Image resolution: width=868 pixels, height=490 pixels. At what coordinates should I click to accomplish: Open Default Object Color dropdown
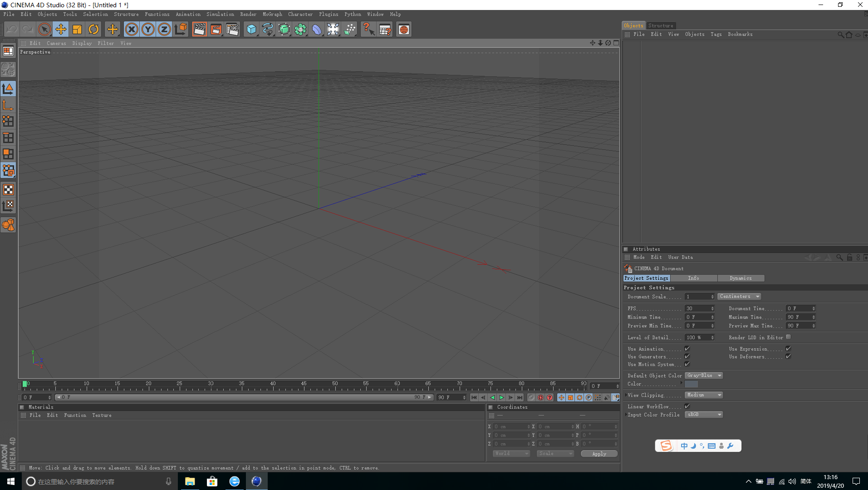pos(704,376)
